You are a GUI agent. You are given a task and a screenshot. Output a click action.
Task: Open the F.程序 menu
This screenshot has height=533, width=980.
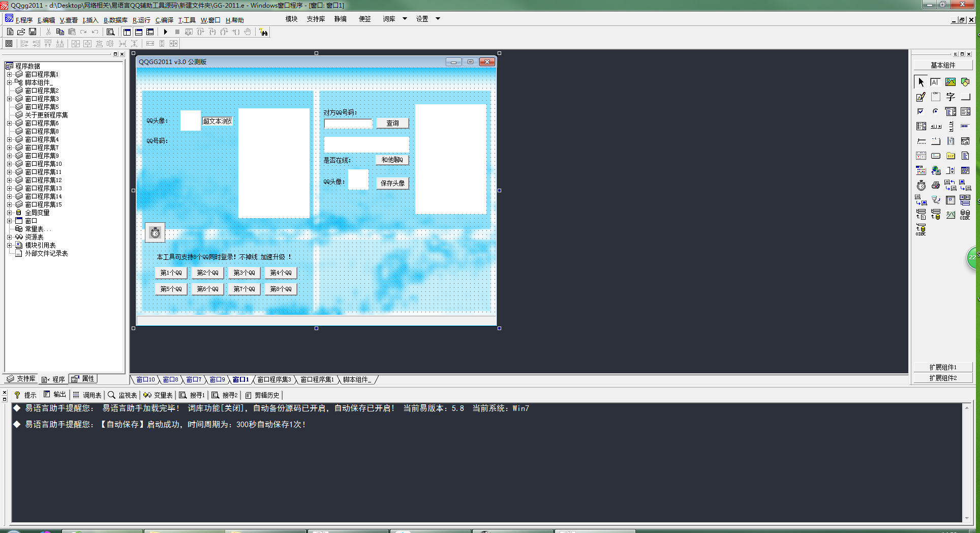click(x=23, y=20)
